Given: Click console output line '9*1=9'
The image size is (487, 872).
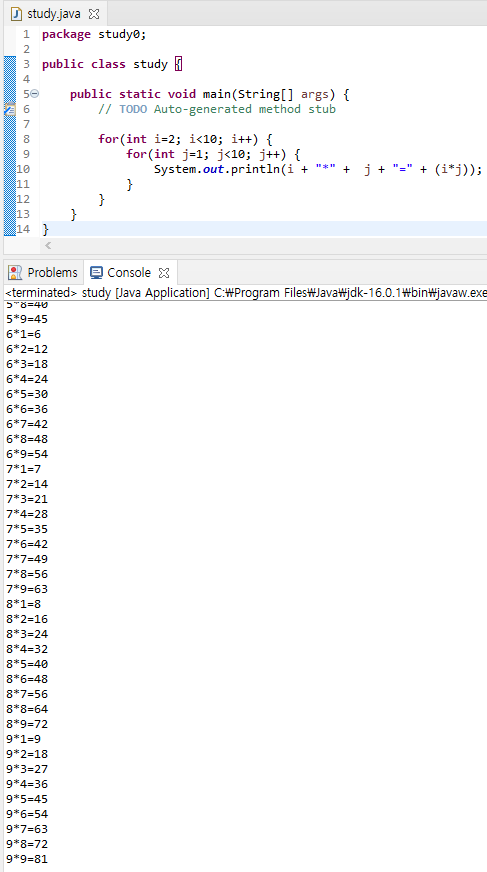Looking at the screenshot, I should (23, 740).
